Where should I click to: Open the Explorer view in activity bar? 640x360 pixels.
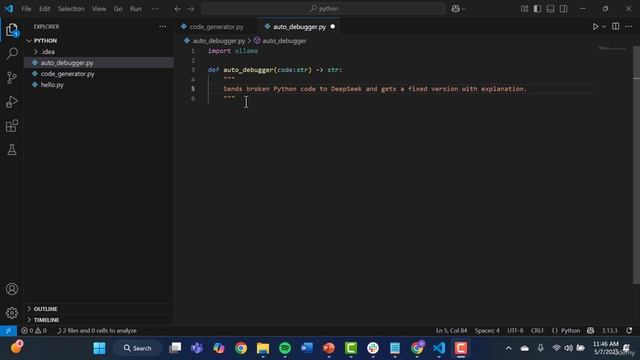pyautogui.click(x=12, y=30)
